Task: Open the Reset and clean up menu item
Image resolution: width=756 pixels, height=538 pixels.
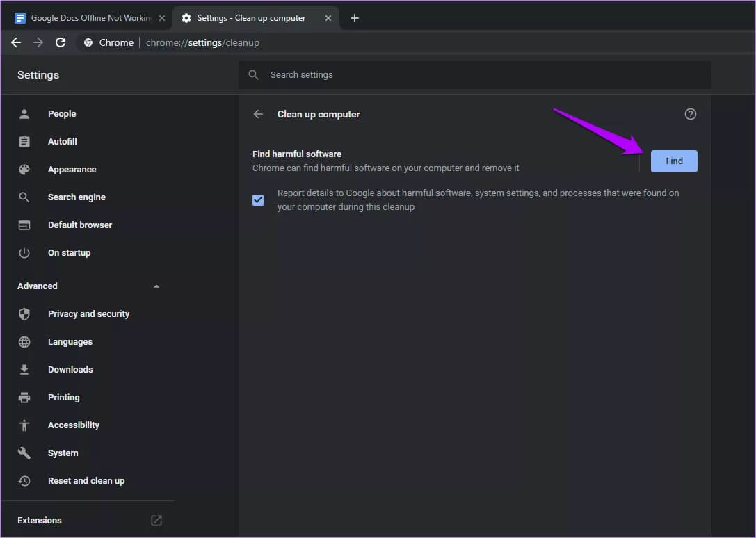Action: tap(86, 481)
